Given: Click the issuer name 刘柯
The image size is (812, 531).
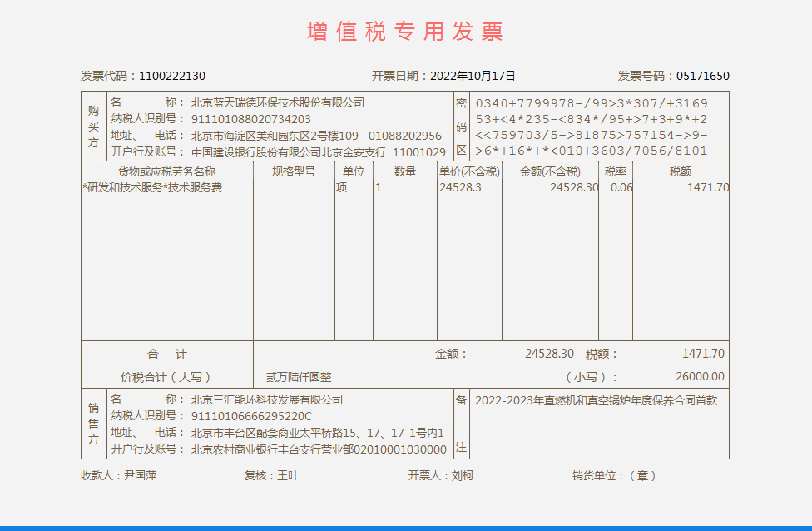Looking at the screenshot, I should [x=462, y=476].
